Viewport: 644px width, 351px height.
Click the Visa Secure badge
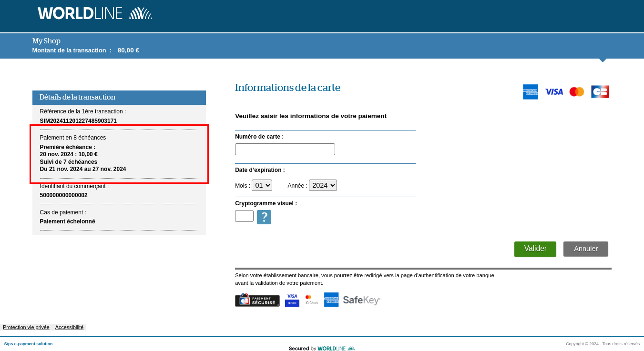pos(292,300)
